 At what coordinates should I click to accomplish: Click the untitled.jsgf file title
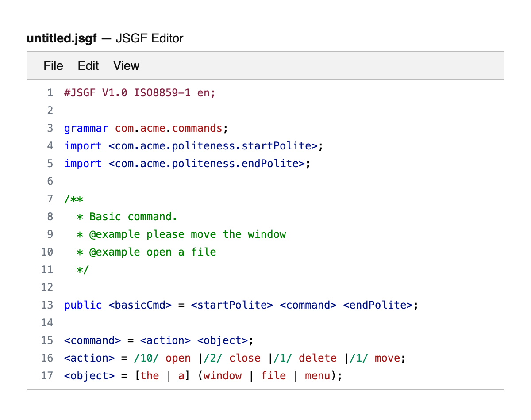(62, 38)
